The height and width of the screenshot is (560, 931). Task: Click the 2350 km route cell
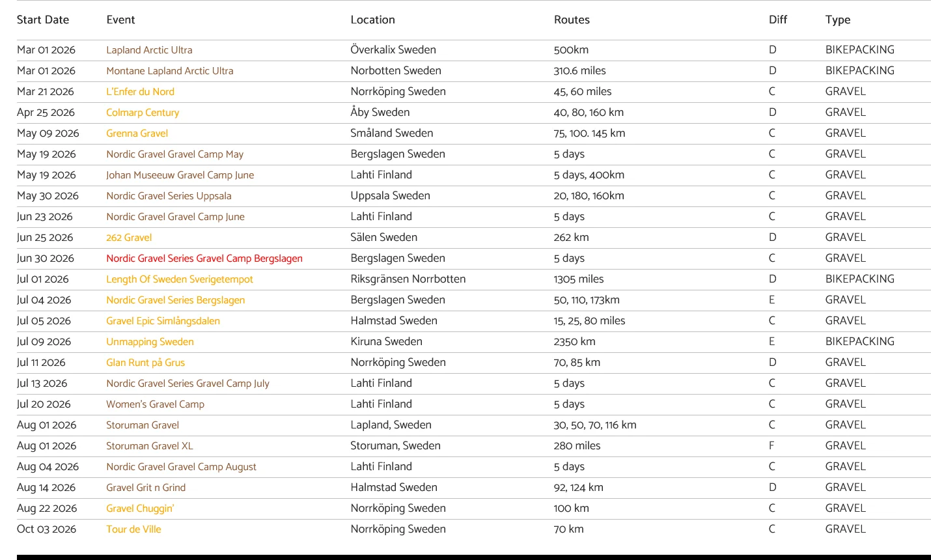[575, 342]
